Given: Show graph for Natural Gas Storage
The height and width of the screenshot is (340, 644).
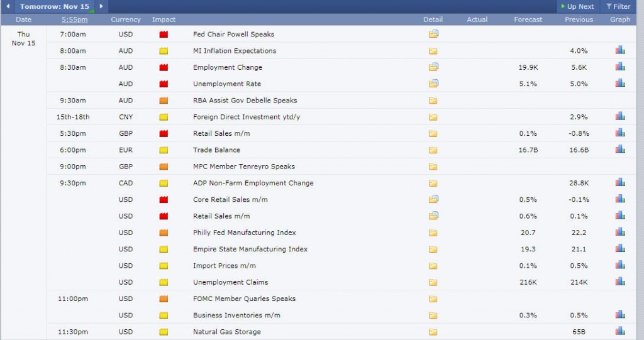Looking at the screenshot, I should point(620,331).
